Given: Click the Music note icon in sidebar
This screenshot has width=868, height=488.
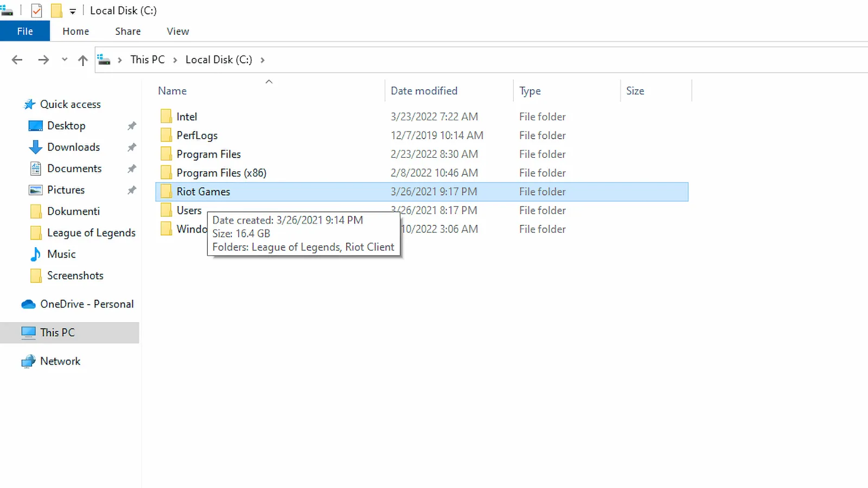Looking at the screenshot, I should click(x=36, y=254).
